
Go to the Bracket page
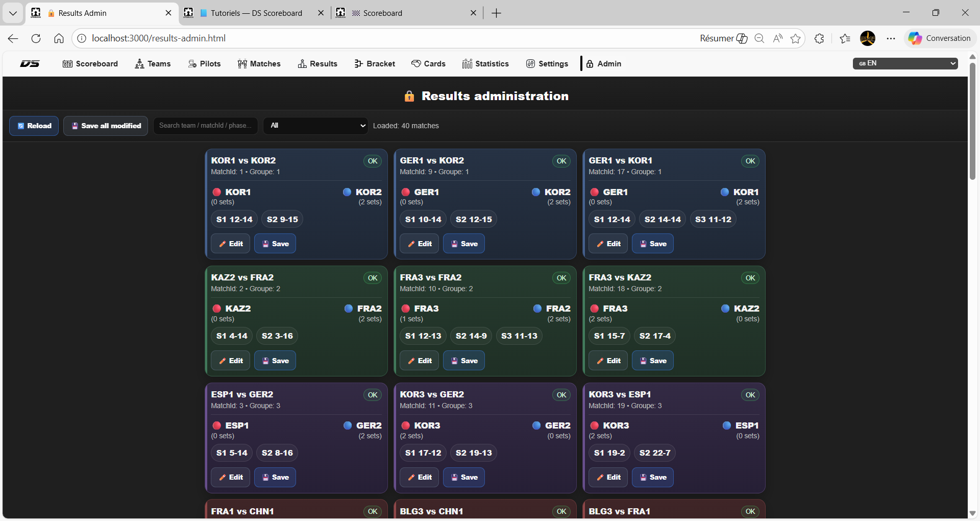pyautogui.click(x=375, y=64)
